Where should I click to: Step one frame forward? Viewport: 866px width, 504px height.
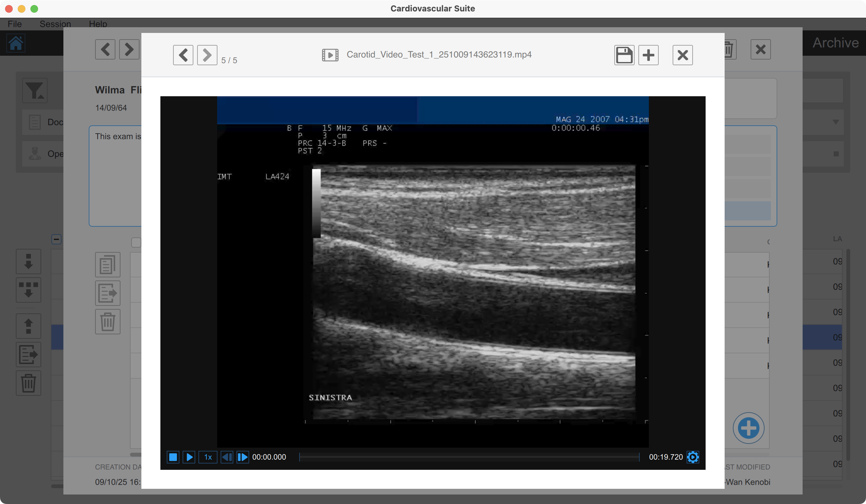(242, 457)
